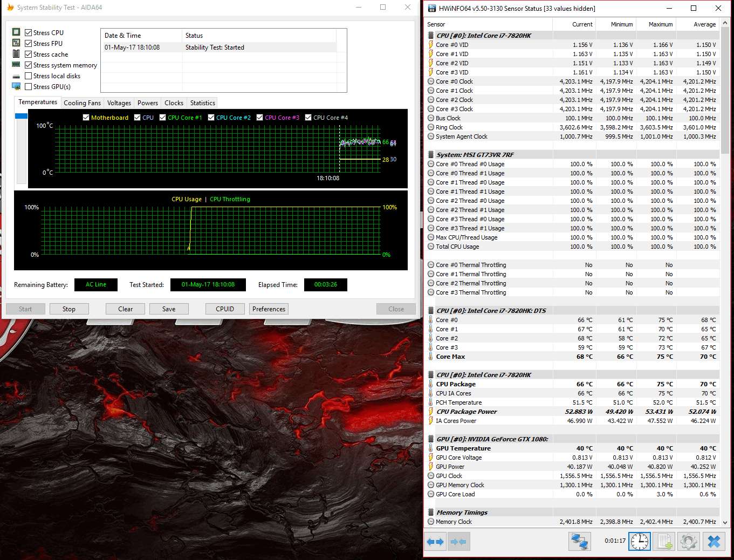
Task: Close sensors with the blue X icon
Action: pyautogui.click(x=714, y=541)
